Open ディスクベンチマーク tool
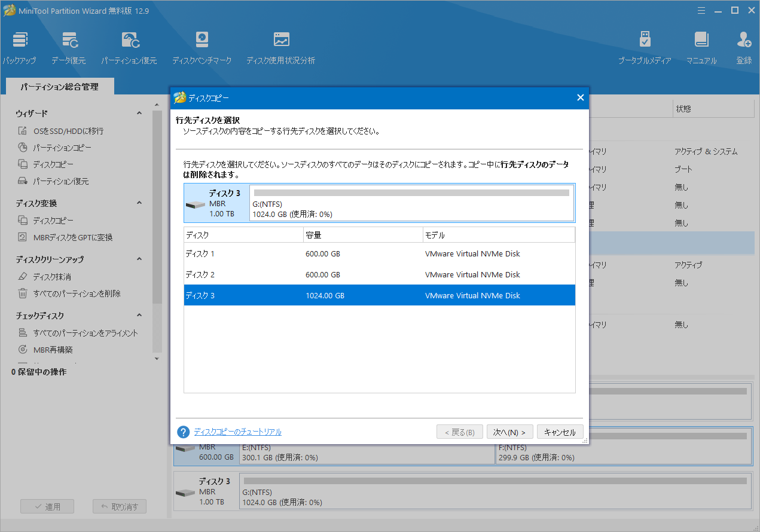The image size is (760, 532). 202,48
